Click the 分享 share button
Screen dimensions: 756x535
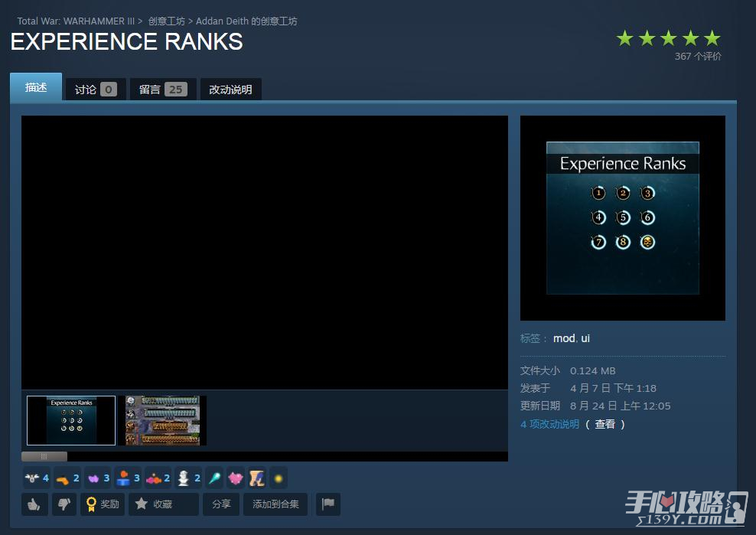tap(221, 504)
